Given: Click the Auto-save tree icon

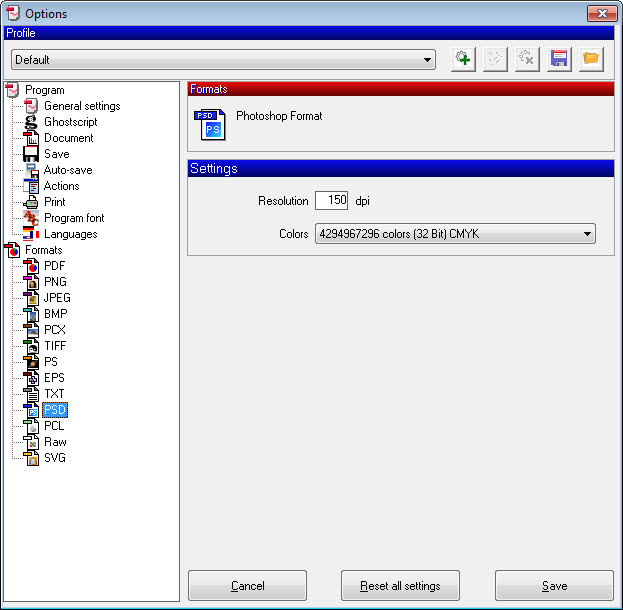Looking at the screenshot, I should [x=31, y=170].
